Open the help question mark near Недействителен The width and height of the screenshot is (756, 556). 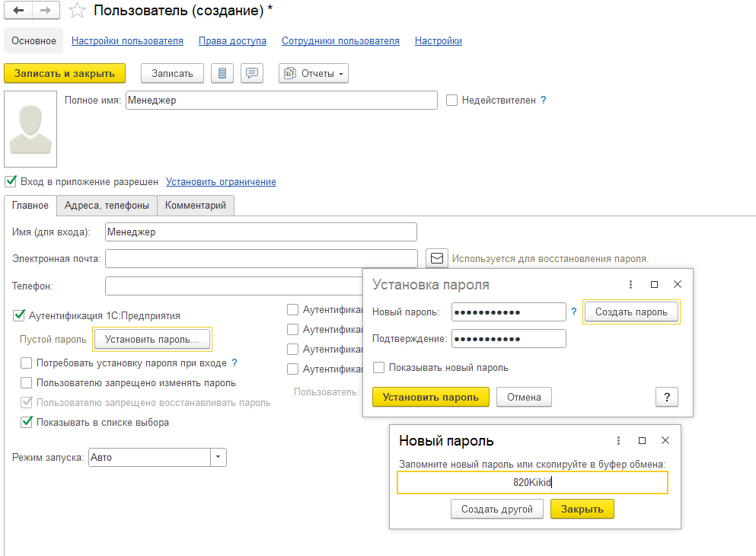[x=544, y=101]
